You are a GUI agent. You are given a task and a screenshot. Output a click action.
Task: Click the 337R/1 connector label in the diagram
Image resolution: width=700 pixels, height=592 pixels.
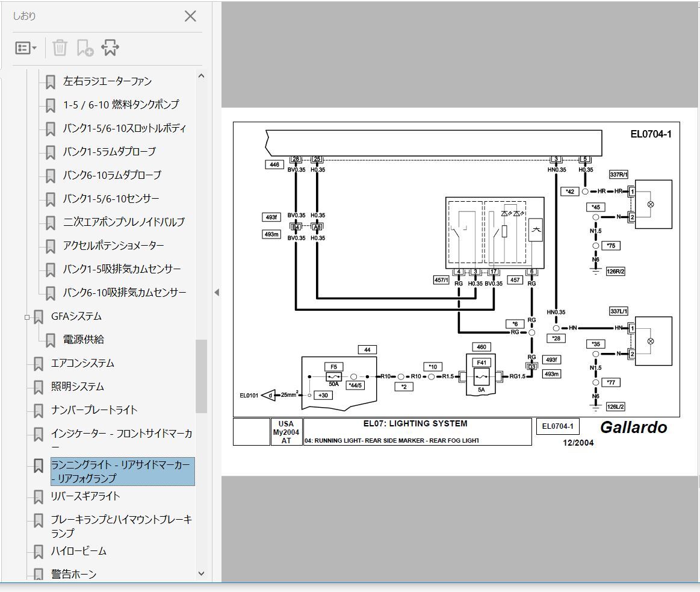pos(618,175)
